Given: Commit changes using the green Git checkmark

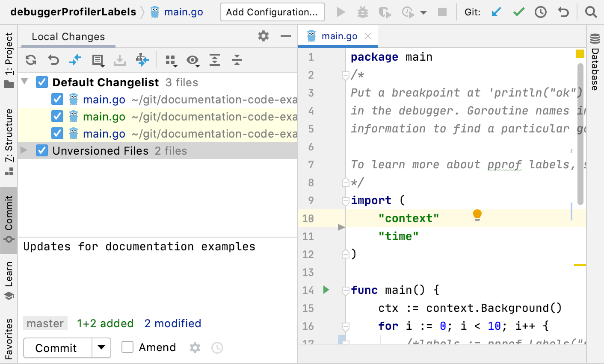Looking at the screenshot, I should pos(518,12).
